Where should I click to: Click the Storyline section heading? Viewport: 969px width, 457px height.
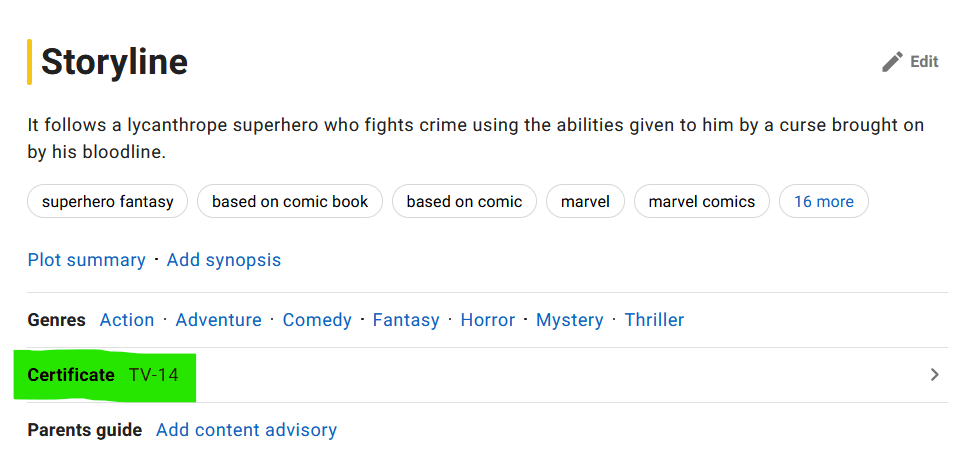click(114, 62)
